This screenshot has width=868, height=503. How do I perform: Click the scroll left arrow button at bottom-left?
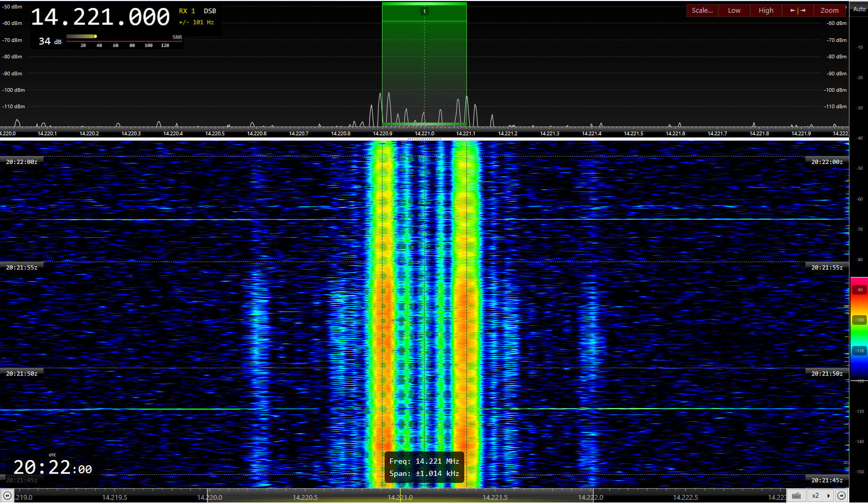pyautogui.click(x=7, y=496)
